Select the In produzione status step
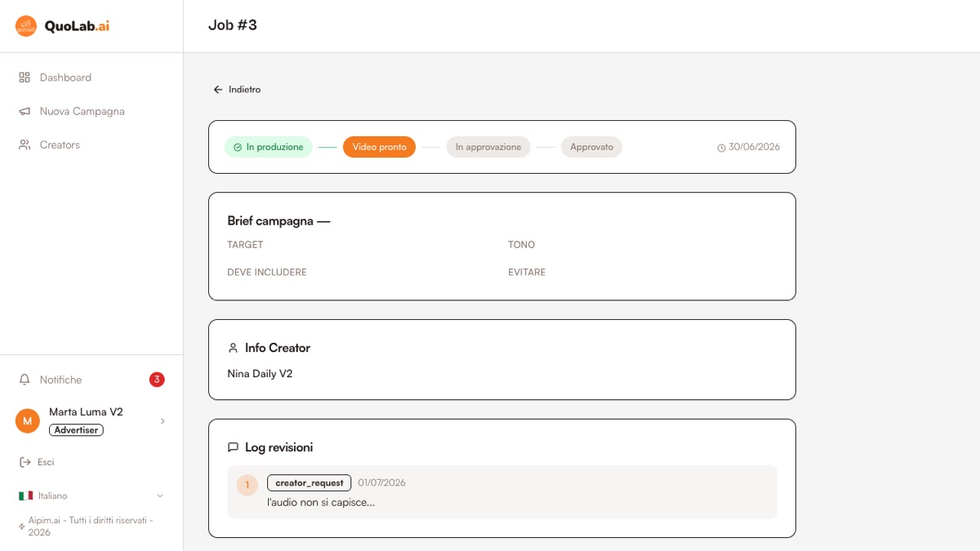 pos(269,147)
